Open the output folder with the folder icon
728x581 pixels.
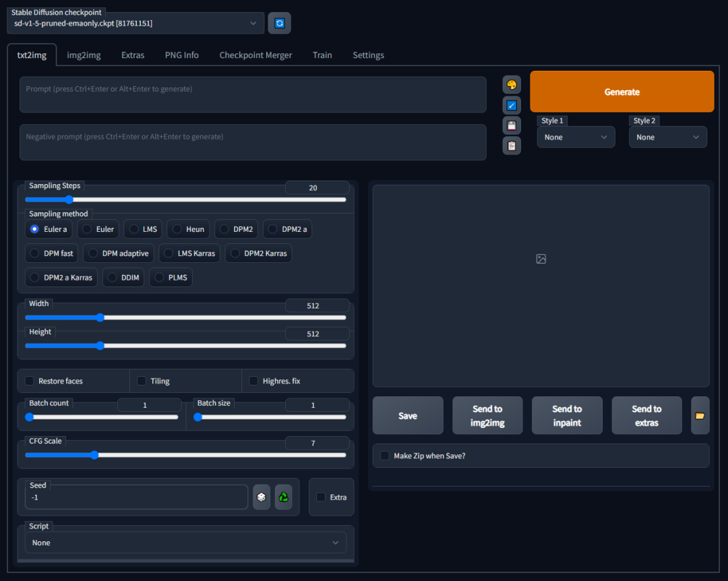coord(700,416)
